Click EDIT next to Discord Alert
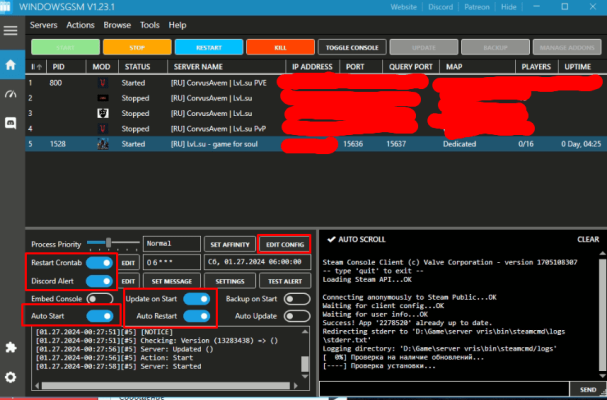 coord(128,281)
